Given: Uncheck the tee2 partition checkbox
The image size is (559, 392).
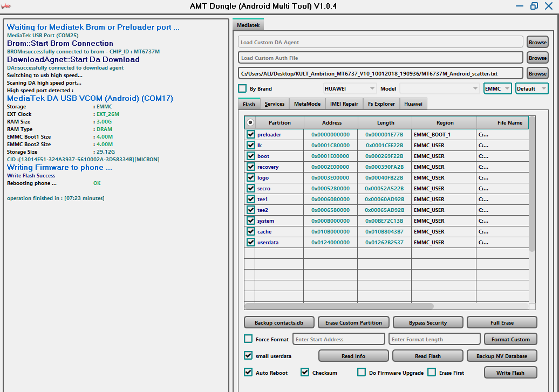Looking at the screenshot, I should (x=250, y=210).
